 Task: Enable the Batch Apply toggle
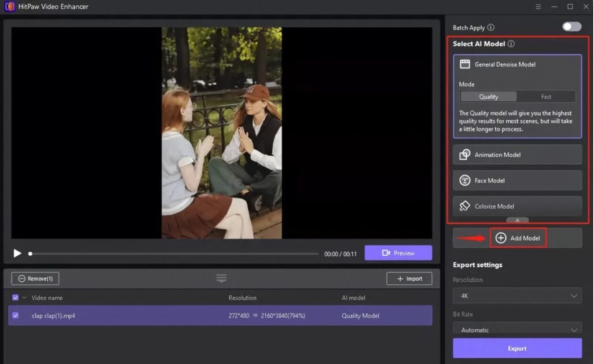coord(571,27)
